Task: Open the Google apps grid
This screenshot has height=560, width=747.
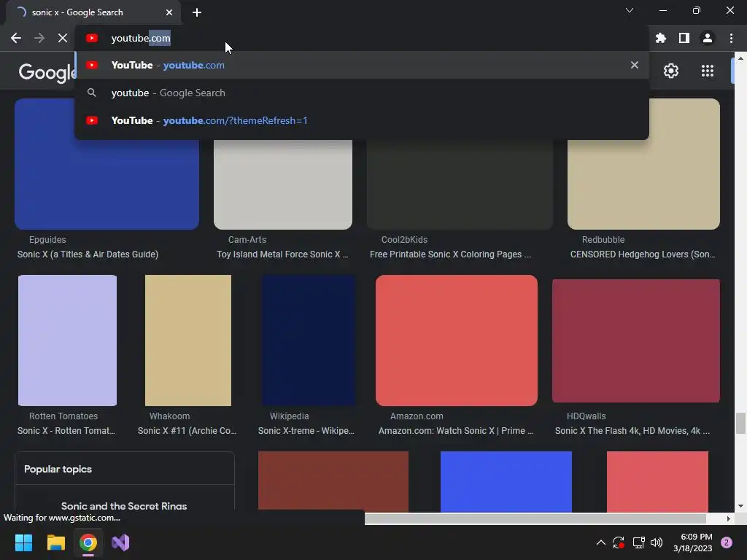Action: [x=708, y=71]
